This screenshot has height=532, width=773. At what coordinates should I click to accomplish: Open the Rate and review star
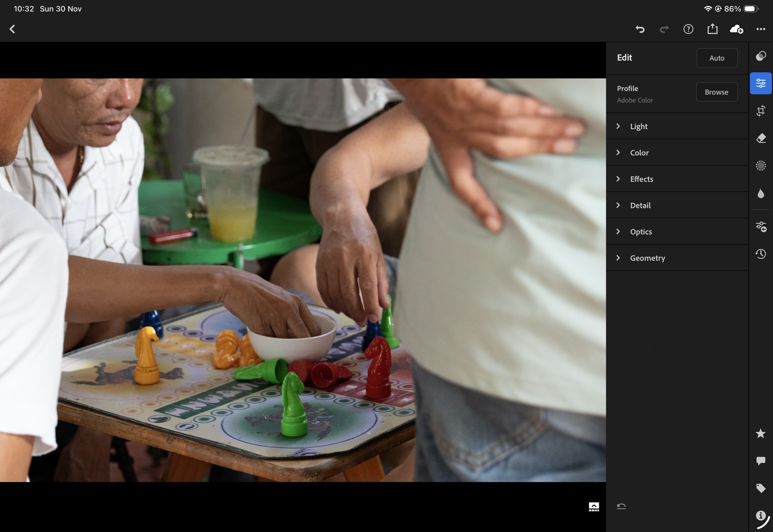point(760,433)
